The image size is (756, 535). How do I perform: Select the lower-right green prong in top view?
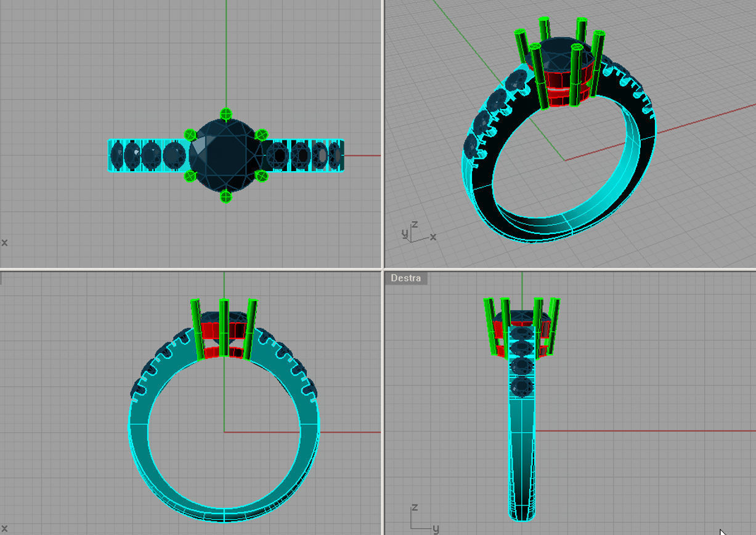[261, 176]
